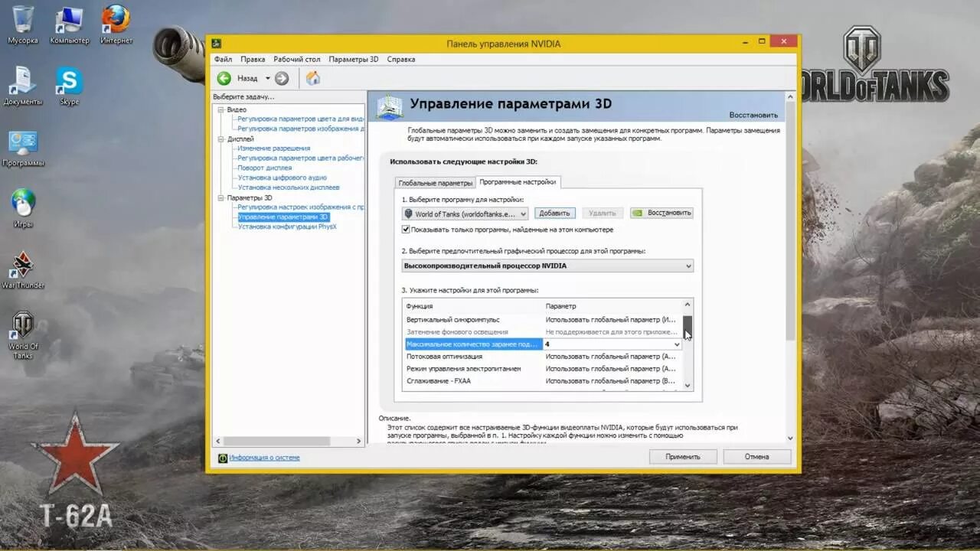Click the Функция column header
The height and width of the screenshot is (551, 980).
[x=472, y=306]
